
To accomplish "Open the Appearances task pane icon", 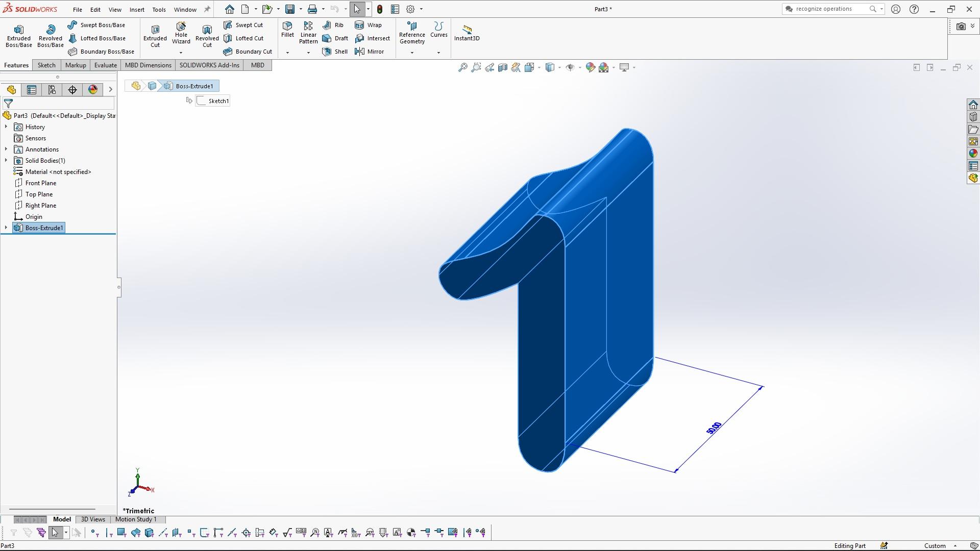I will click(x=973, y=154).
